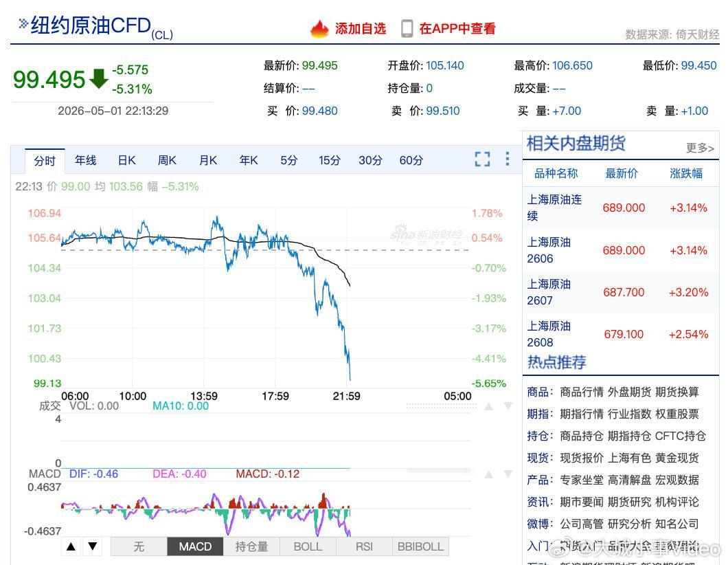728x565 pixels.
Task: Click the flame icon beside 添加自选
Action: 319,29
